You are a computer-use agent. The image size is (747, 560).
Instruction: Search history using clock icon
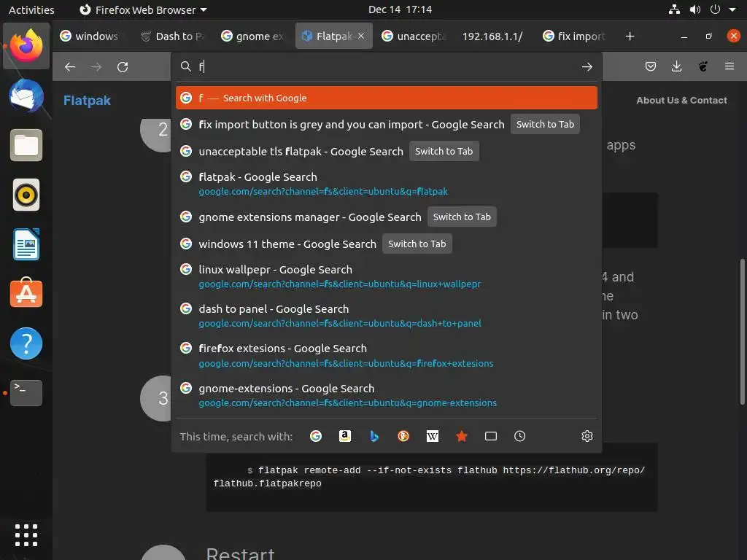(519, 436)
